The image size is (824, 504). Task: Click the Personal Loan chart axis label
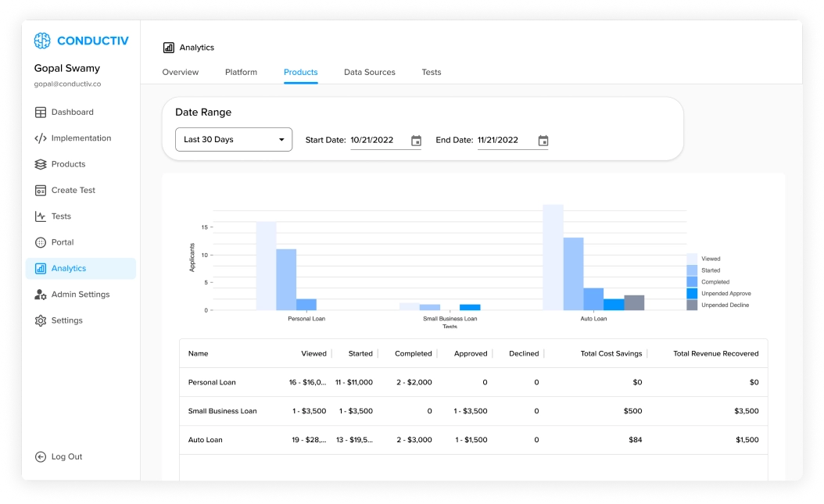pos(306,319)
